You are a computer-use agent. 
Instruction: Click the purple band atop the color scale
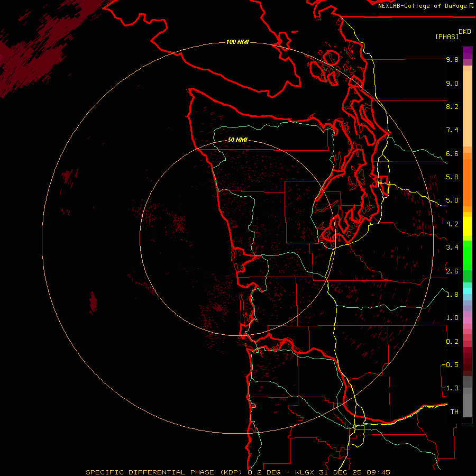pos(467,53)
